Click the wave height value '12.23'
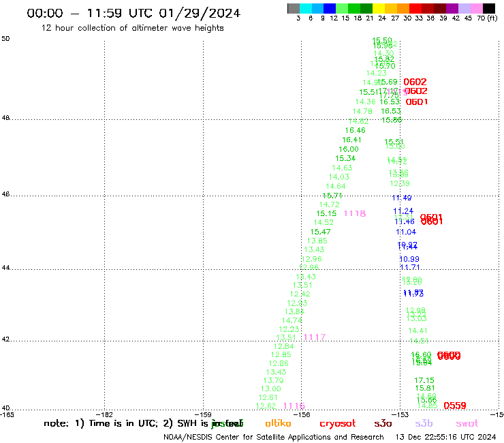The height and width of the screenshot is (443, 504). pyautogui.click(x=289, y=329)
